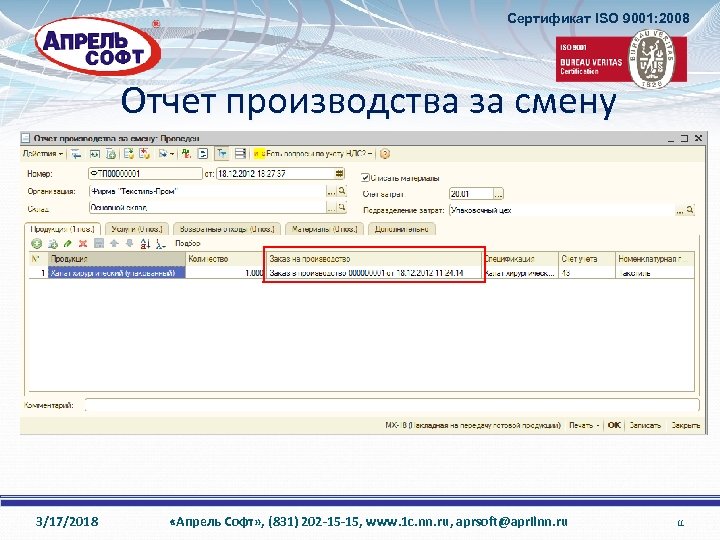The image size is (720, 540).
Task: Click the document report toolbar icon
Action: tap(202, 154)
